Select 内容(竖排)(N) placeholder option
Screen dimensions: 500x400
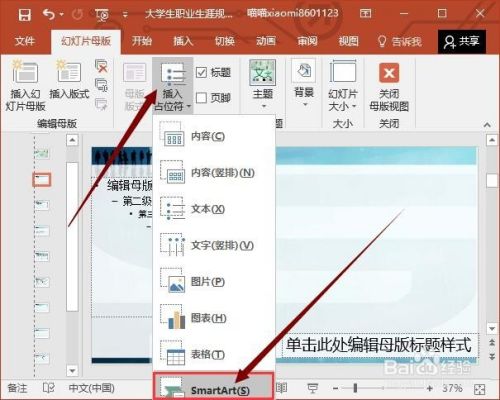[x=213, y=172]
